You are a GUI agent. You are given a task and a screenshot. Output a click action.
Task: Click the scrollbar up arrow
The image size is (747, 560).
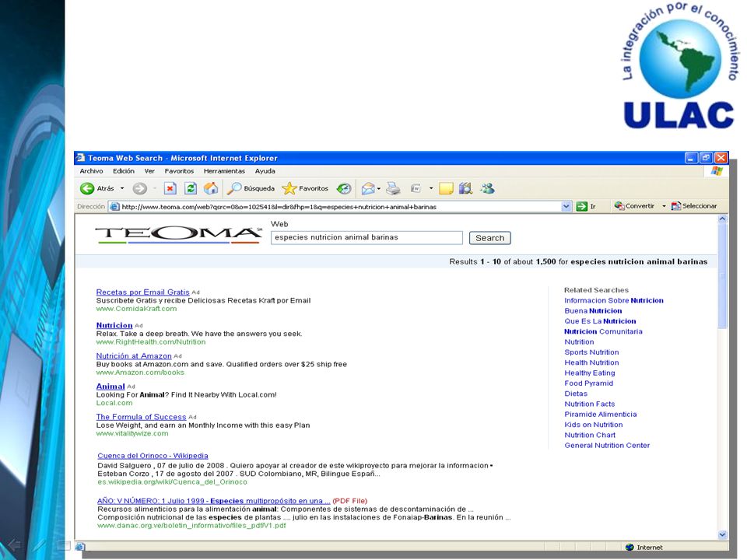[722, 219]
